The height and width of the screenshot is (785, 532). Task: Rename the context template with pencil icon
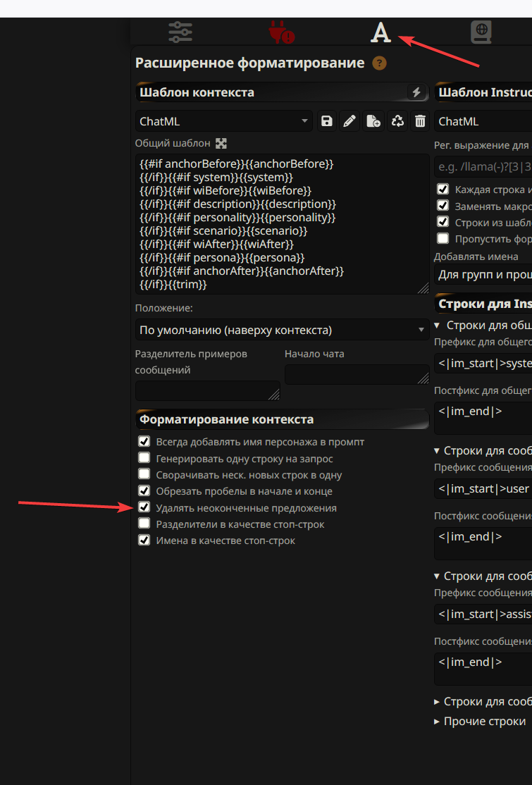tap(349, 121)
